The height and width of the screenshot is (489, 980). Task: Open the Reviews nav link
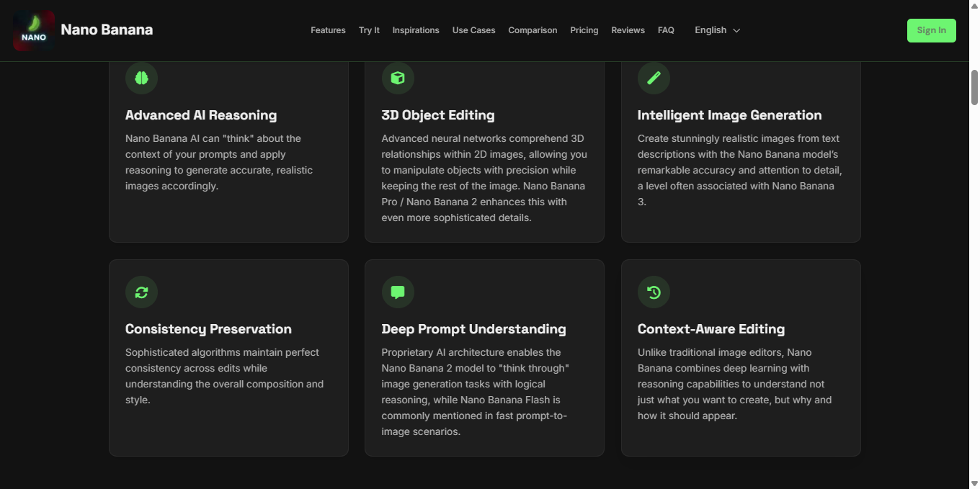pos(628,30)
